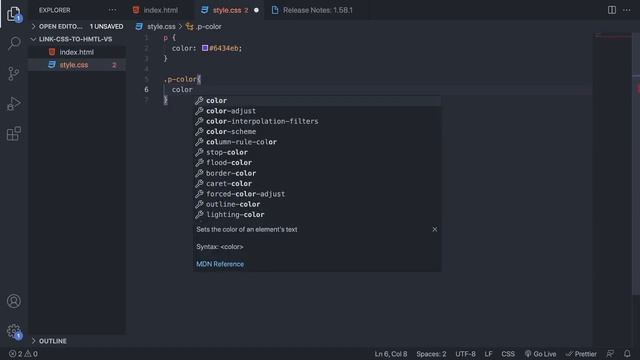
Task: Change UTF-8 encoding in status bar
Action: [x=465, y=354]
